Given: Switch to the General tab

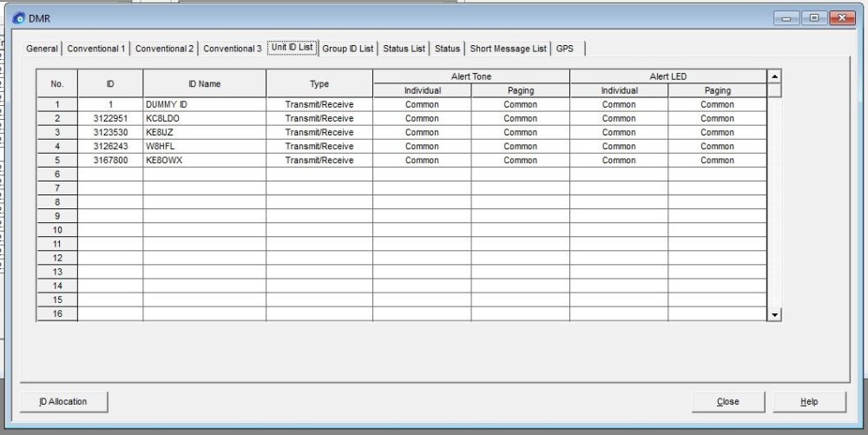Looking at the screenshot, I should pos(42,49).
